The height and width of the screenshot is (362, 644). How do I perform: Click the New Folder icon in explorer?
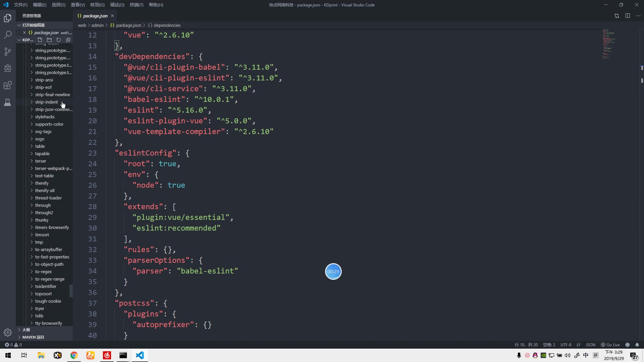click(x=49, y=40)
